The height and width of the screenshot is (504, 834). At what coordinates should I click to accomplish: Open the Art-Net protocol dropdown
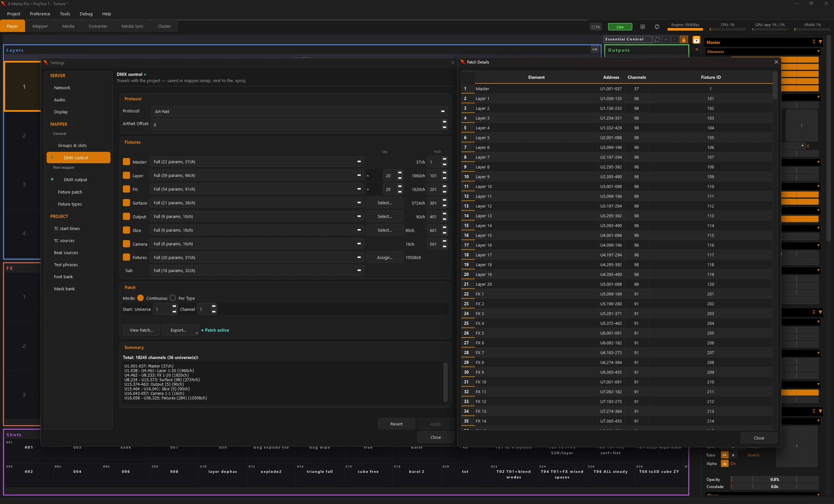click(299, 111)
